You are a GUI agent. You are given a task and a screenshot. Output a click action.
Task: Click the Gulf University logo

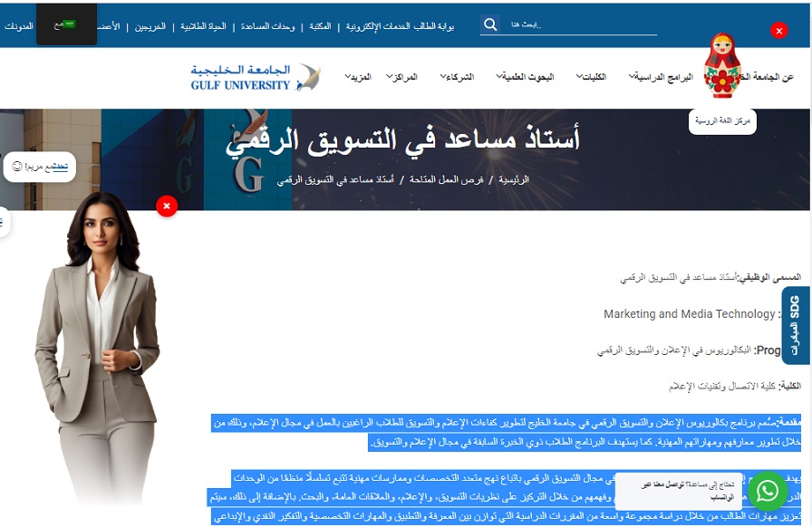255,77
